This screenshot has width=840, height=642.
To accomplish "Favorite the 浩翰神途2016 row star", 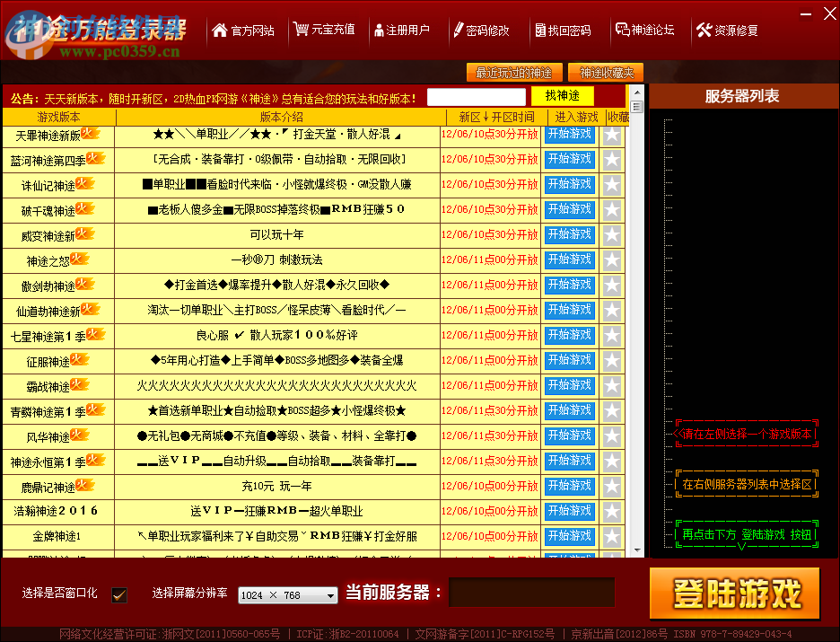I will tap(612, 513).
